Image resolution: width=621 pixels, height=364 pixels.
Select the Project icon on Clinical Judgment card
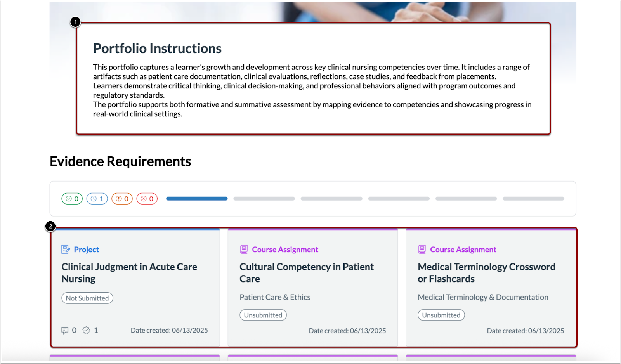click(x=66, y=249)
